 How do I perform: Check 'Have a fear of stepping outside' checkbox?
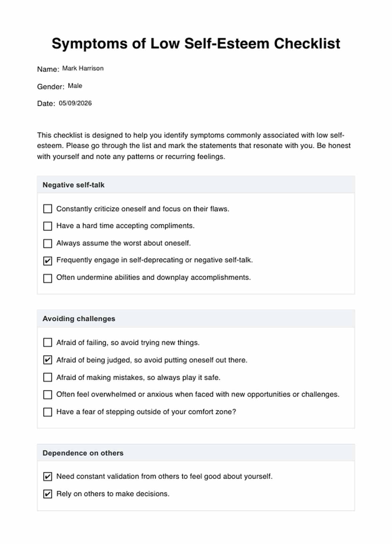tap(48, 412)
